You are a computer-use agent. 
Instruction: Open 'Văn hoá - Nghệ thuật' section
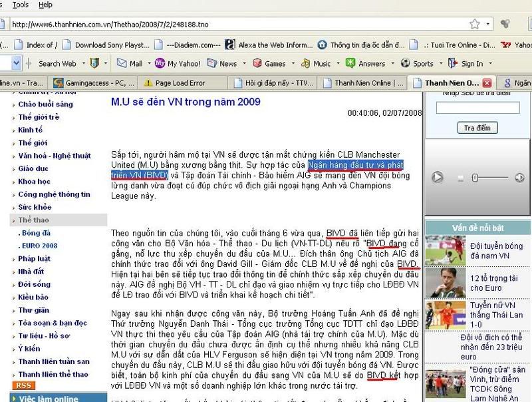point(55,156)
